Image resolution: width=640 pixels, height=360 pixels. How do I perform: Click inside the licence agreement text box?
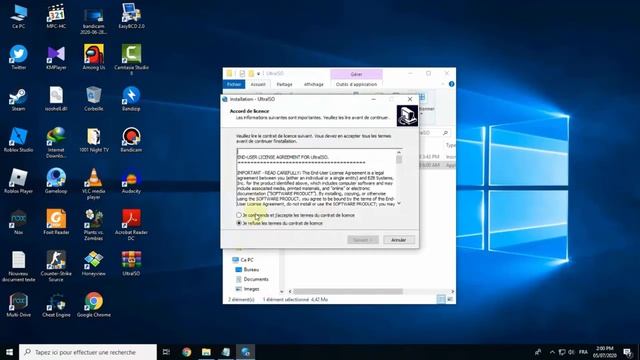(x=316, y=178)
